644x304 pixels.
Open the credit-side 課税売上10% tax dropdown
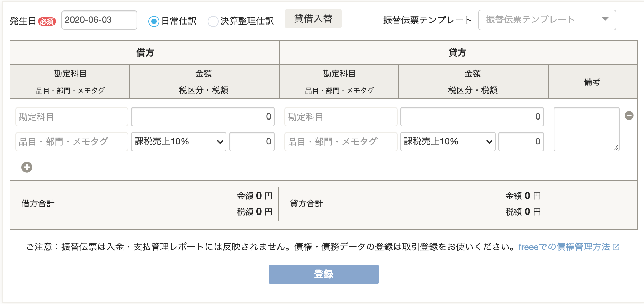(x=448, y=142)
